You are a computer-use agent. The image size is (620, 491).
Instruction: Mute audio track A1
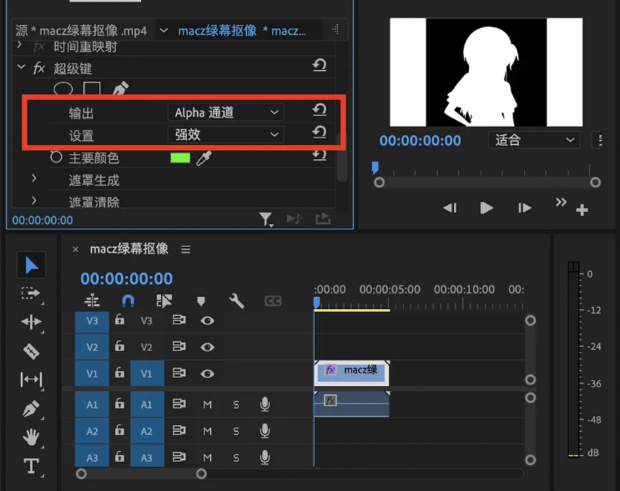coord(208,404)
